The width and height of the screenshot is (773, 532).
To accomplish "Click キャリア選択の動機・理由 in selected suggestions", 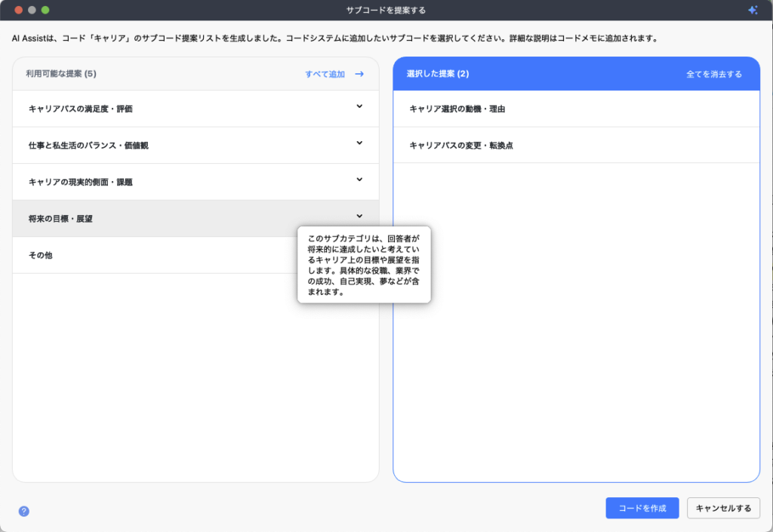I will click(457, 109).
